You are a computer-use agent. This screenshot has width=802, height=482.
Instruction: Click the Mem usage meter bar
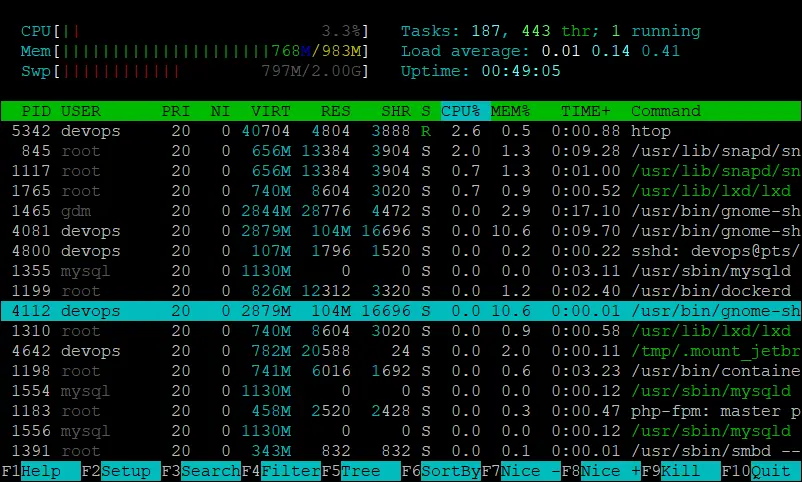(x=194, y=51)
